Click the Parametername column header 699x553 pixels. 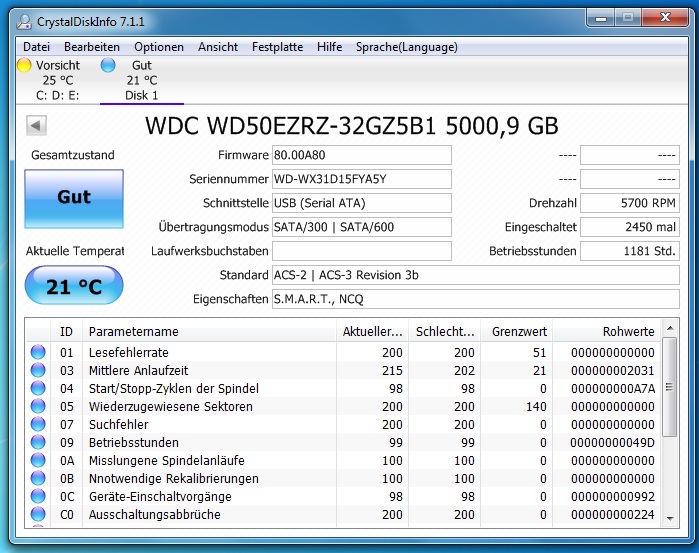point(209,331)
